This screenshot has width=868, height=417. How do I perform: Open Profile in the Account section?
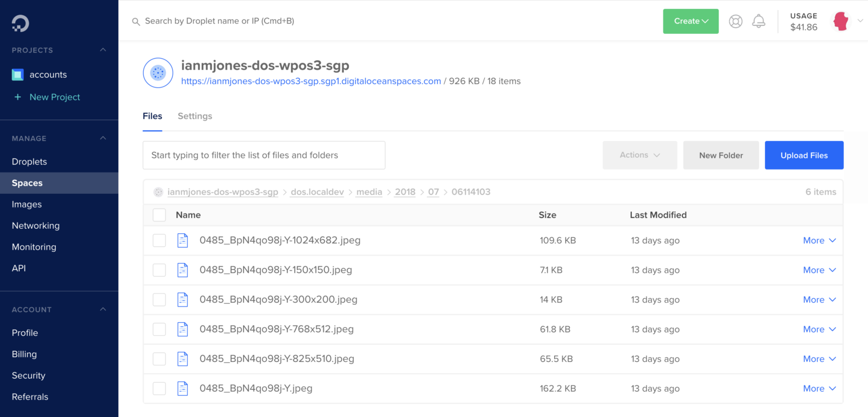click(x=25, y=333)
